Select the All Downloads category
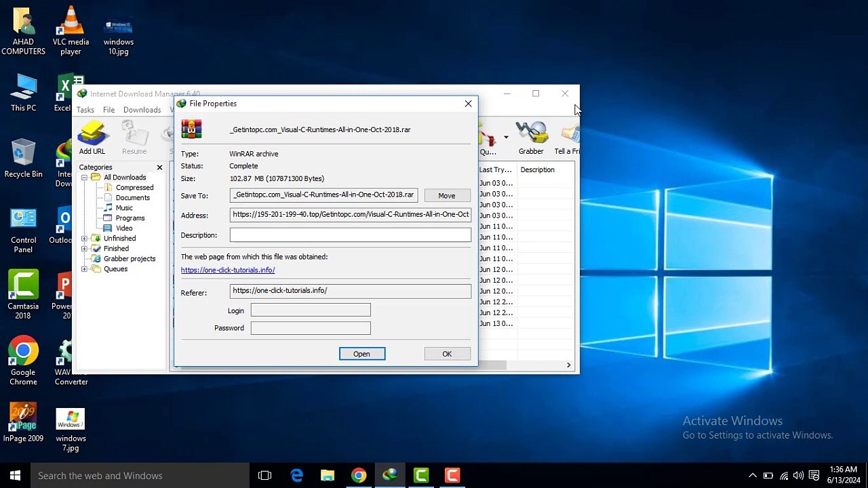Image resolution: width=868 pixels, height=488 pixels. pos(125,178)
